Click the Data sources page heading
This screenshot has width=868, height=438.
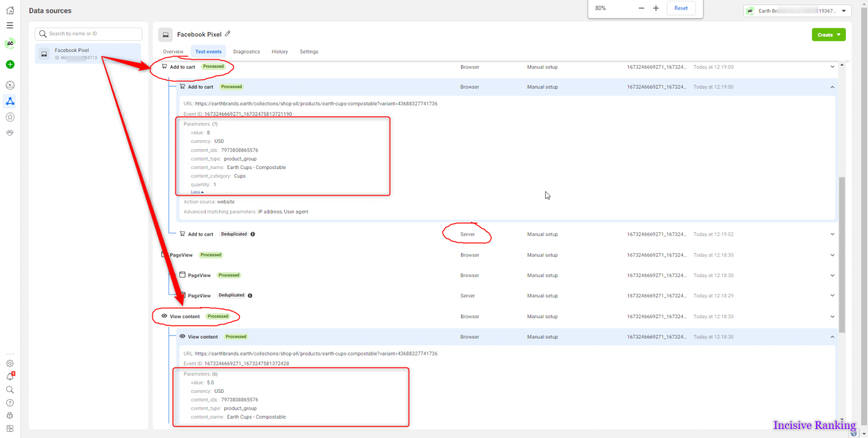pyautogui.click(x=50, y=11)
